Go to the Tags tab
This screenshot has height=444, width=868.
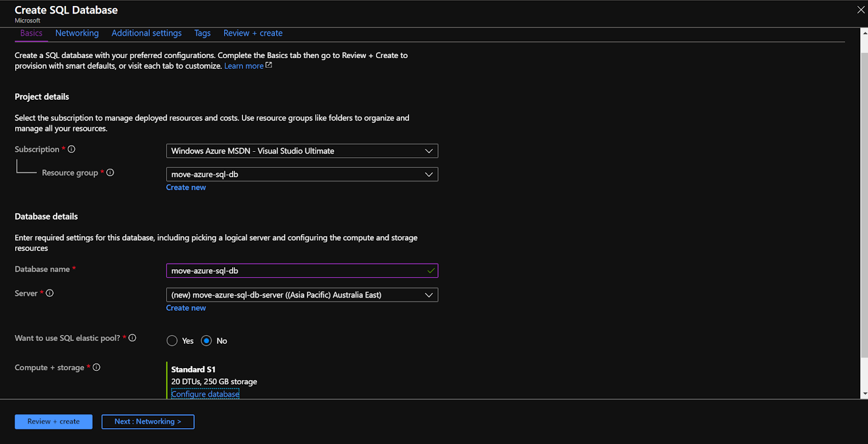(x=202, y=33)
